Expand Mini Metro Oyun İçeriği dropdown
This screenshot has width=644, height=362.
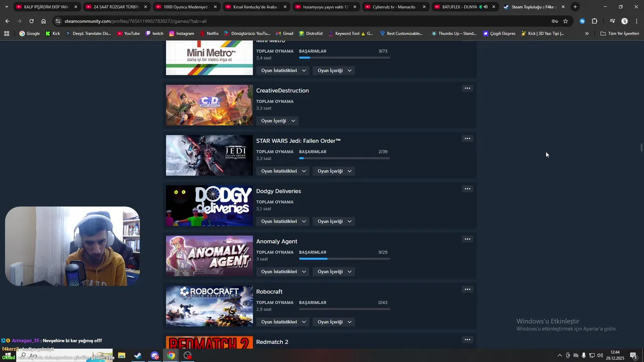(x=335, y=70)
